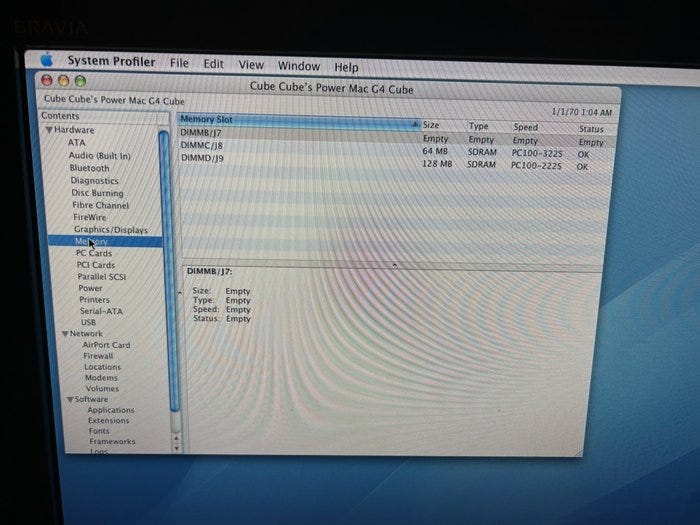Viewport: 700px width, 525px height.
Task: Select Power in the sidebar
Action: point(90,288)
